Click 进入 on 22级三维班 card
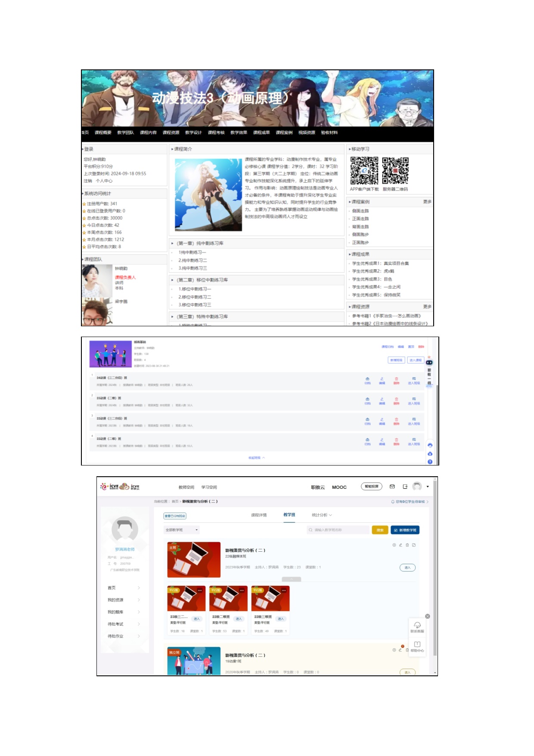 pos(281,619)
